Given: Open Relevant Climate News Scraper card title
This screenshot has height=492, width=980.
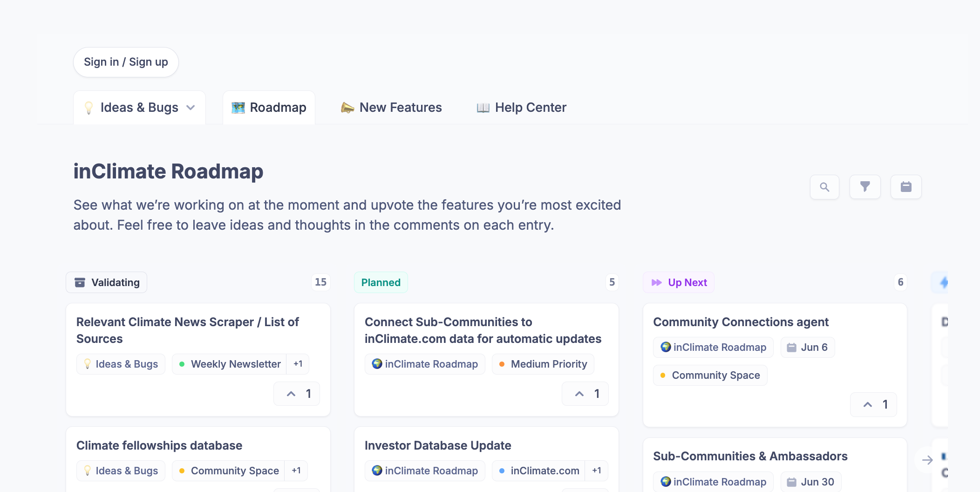Looking at the screenshot, I should pyautogui.click(x=188, y=330).
